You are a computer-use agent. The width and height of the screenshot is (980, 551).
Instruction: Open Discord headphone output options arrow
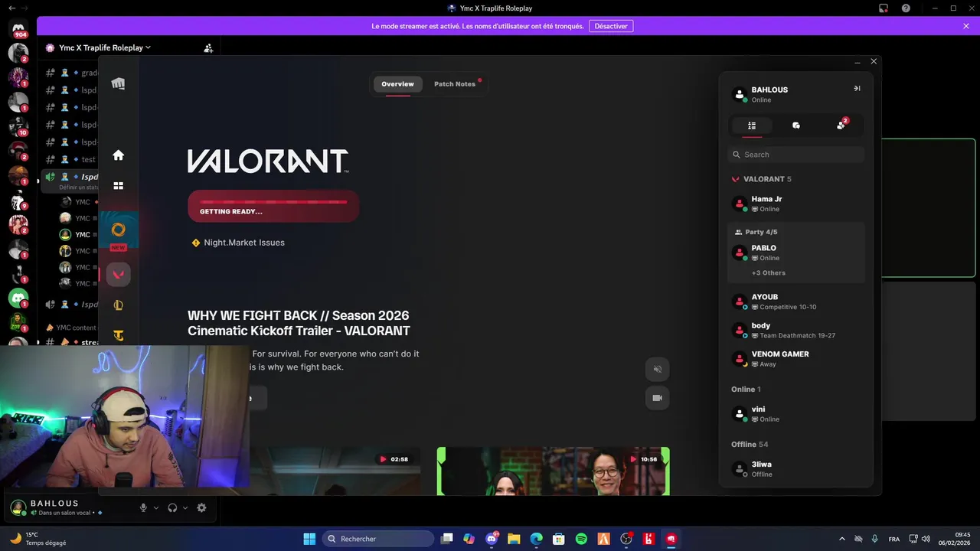click(x=185, y=507)
